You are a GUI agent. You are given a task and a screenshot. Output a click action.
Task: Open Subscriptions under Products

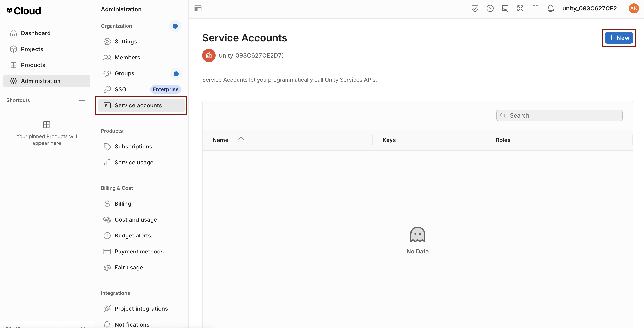pos(141,146)
